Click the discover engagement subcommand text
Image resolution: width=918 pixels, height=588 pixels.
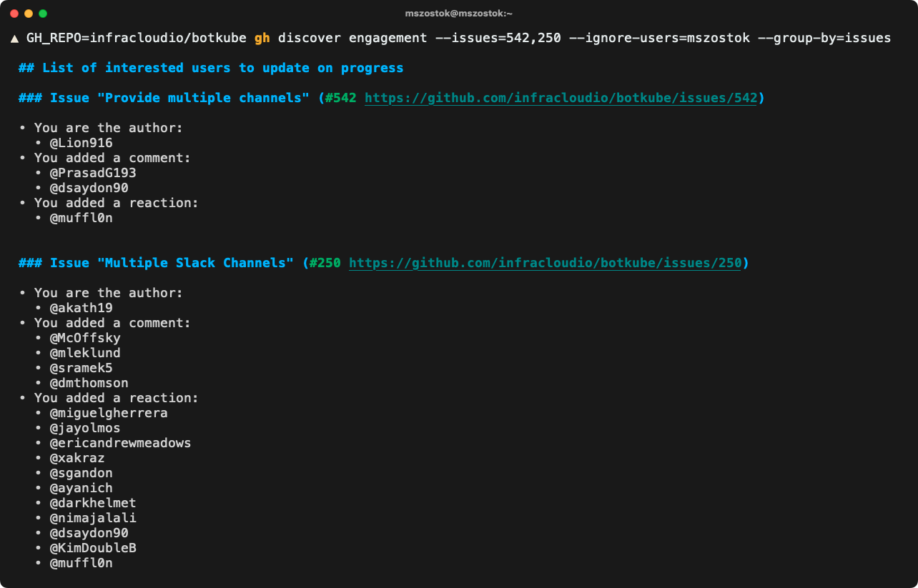352,38
